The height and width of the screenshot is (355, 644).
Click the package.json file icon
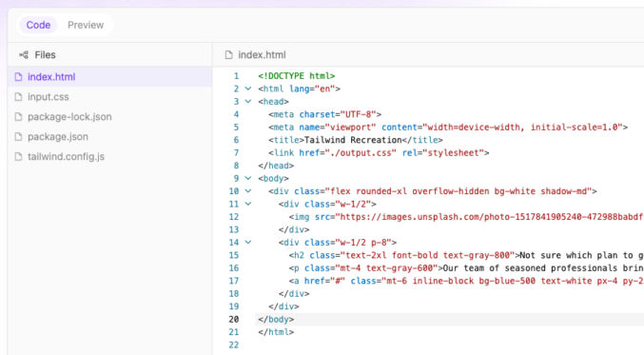point(18,137)
